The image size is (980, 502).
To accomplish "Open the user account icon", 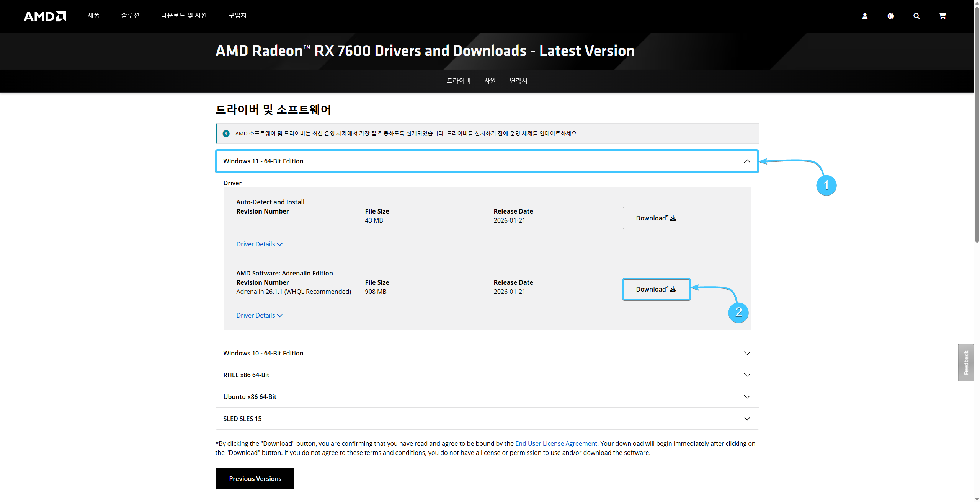I will point(865,16).
